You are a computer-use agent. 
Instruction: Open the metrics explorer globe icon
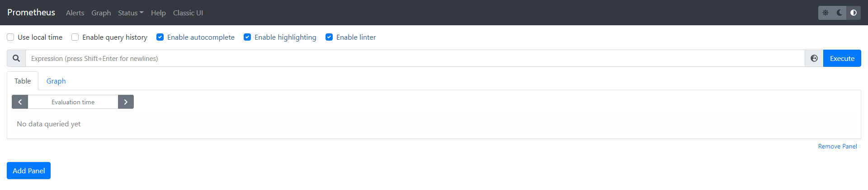pyautogui.click(x=814, y=59)
